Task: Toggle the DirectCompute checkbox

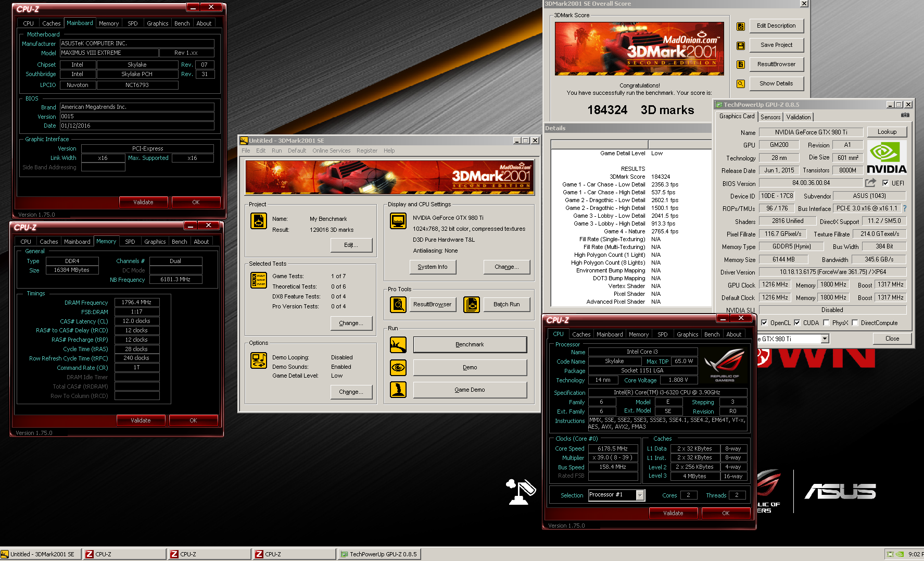Action: tap(855, 323)
